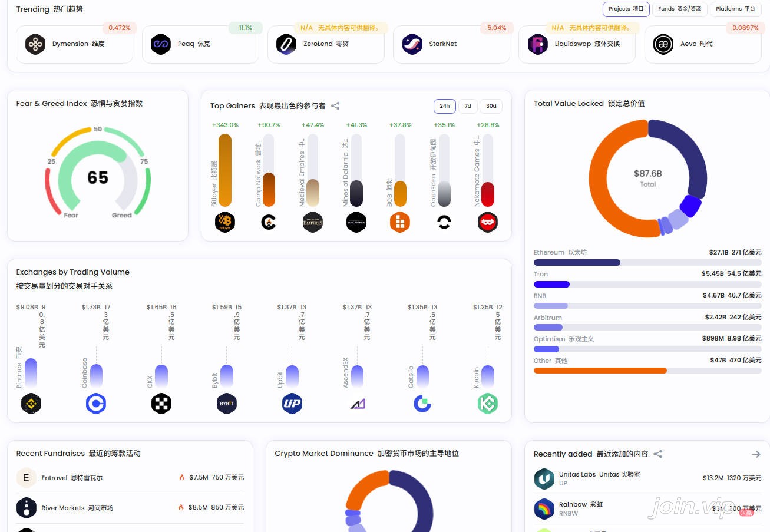Screen dimensions: 770x532
Task: Click the OpenEden gainer logo
Action: point(444,222)
